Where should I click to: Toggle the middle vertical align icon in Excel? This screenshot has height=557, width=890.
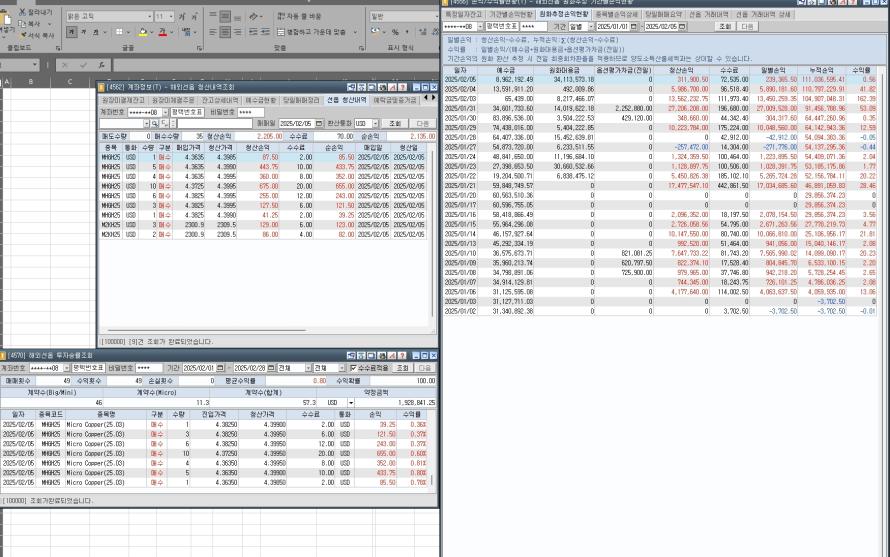coord(225,16)
